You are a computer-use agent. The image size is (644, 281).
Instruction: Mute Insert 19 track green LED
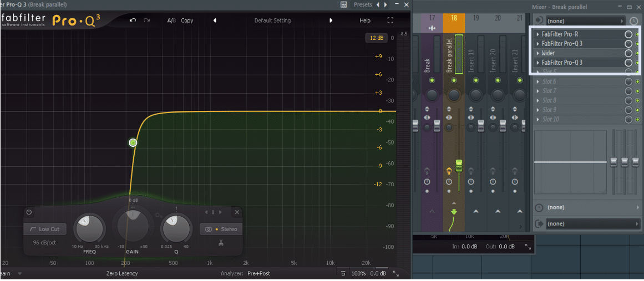pyautogui.click(x=475, y=80)
